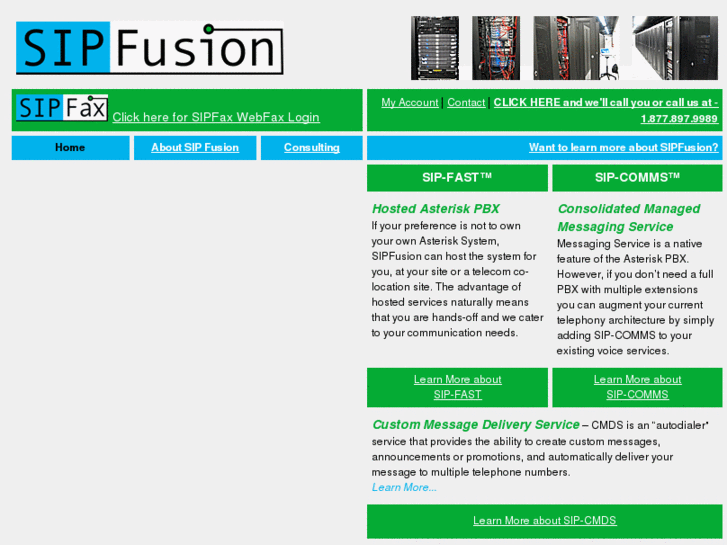Click text 'feature of the Asterisk PBX.'
The height and width of the screenshot is (545, 727).
[623, 259]
